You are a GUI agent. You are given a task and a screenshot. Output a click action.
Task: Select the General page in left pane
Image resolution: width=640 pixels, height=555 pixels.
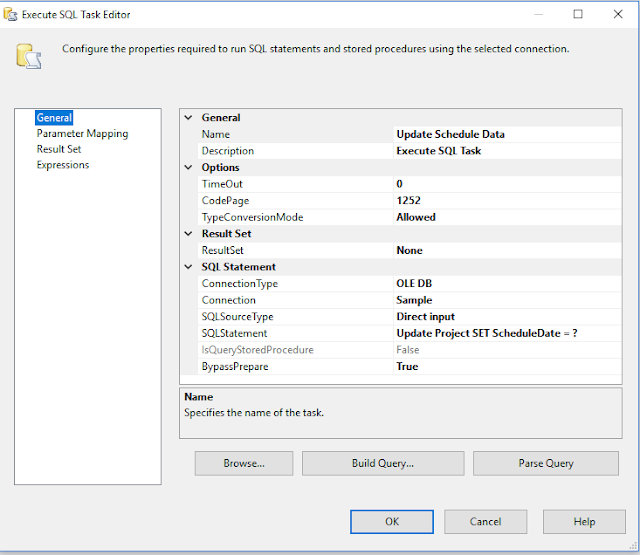tap(54, 118)
